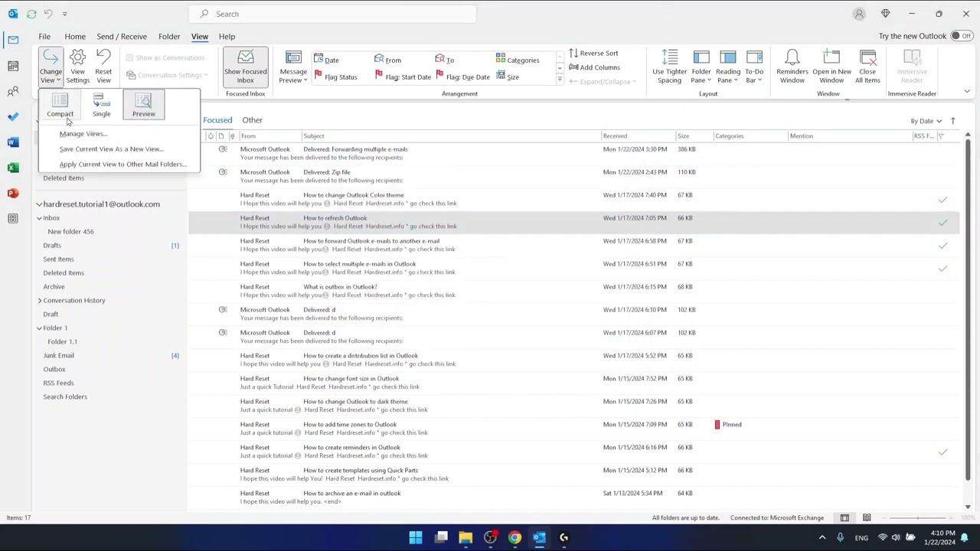Choose Save Current View As a New View

tap(111, 149)
